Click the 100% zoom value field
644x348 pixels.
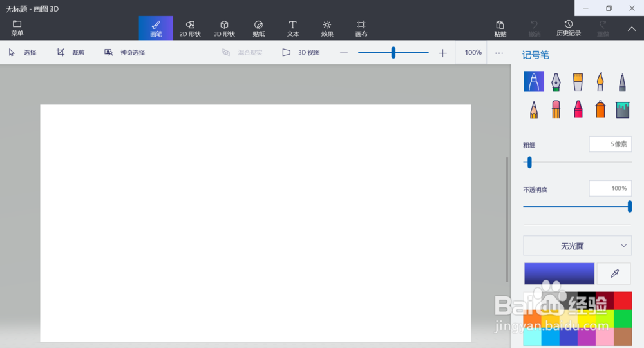[x=473, y=53]
